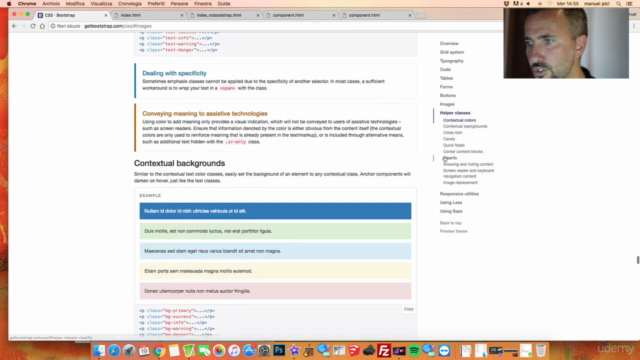Launch FileZilla from the dock

point(384,351)
